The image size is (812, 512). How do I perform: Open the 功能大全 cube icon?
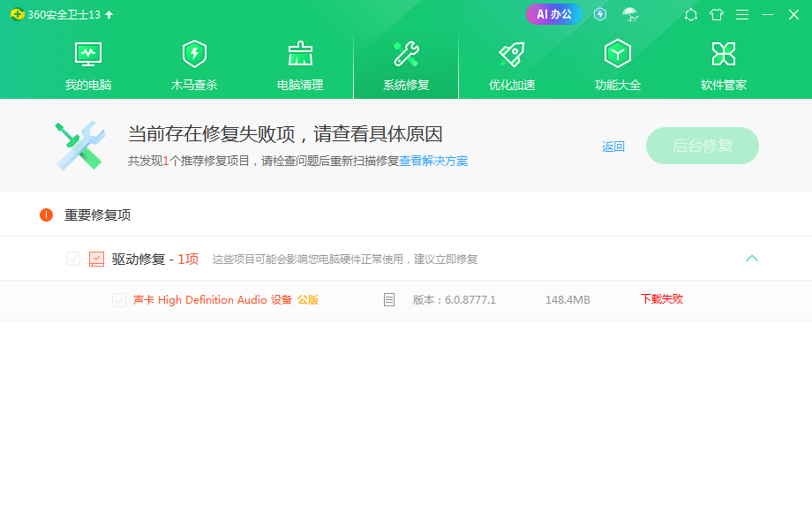click(x=617, y=54)
